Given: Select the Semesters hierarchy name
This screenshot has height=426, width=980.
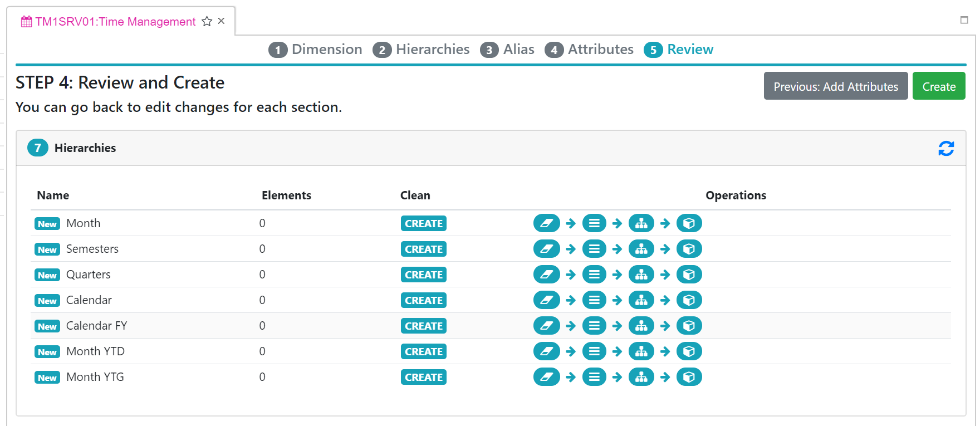Looking at the screenshot, I should click(x=92, y=249).
